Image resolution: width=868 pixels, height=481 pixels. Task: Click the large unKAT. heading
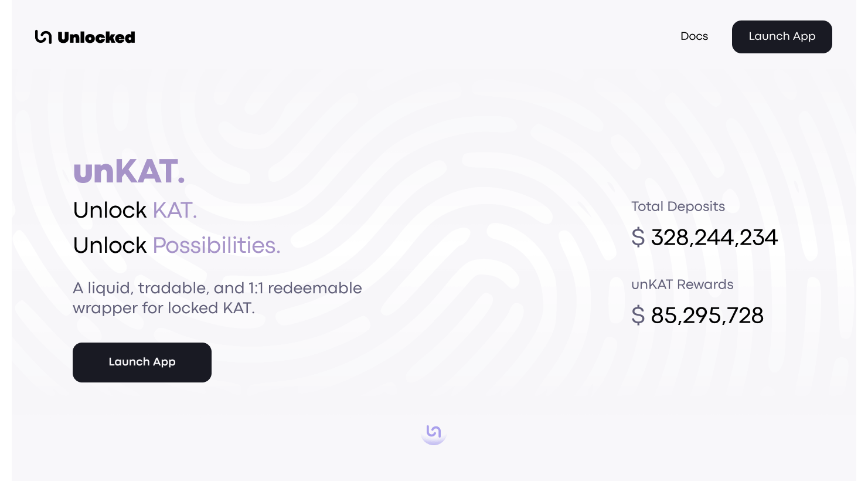point(129,171)
